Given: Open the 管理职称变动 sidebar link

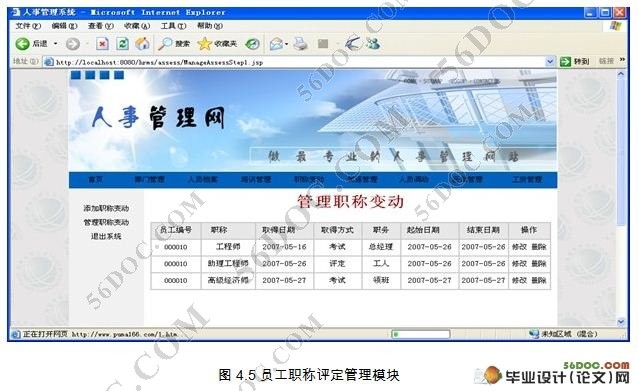Looking at the screenshot, I should 106,223.
